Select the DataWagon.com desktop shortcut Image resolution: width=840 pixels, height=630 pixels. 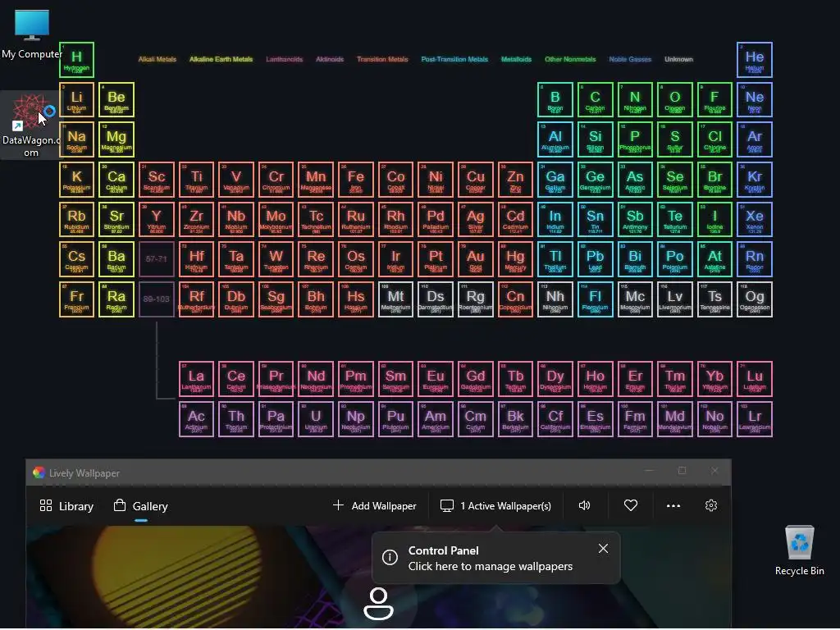(x=31, y=126)
